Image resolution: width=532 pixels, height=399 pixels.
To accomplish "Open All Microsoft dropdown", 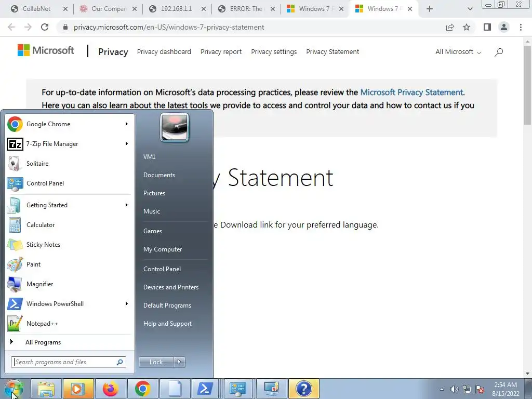I will click(458, 52).
